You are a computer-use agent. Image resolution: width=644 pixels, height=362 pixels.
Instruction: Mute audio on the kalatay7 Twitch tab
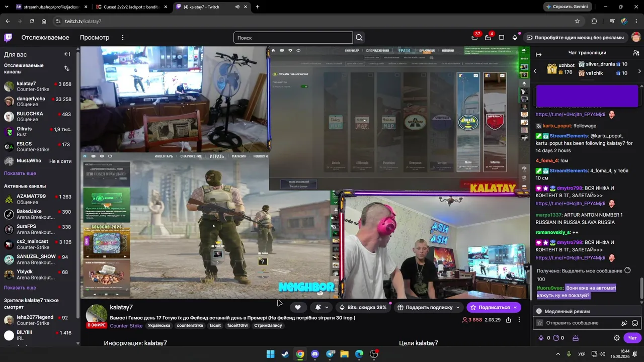[237, 7]
